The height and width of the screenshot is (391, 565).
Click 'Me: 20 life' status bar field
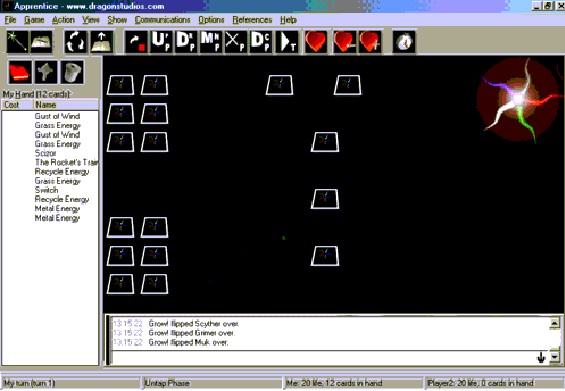[x=353, y=383]
